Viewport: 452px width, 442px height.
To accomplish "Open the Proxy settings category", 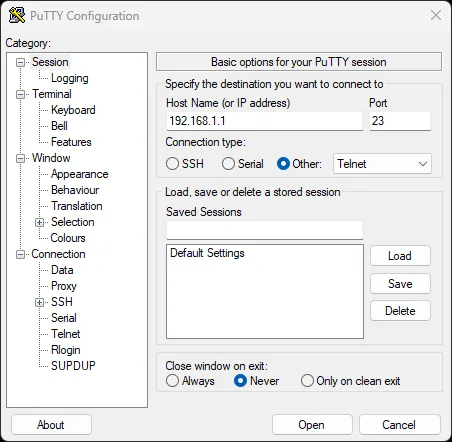I will [64, 286].
